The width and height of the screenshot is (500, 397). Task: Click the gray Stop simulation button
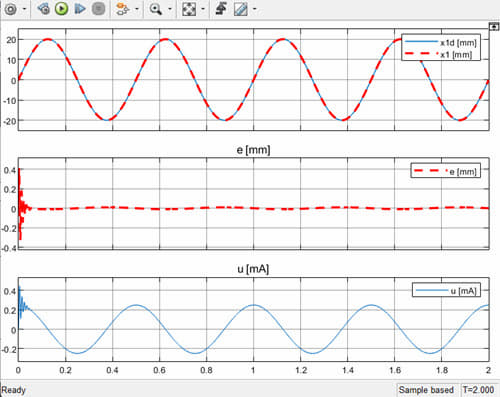point(98,9)
